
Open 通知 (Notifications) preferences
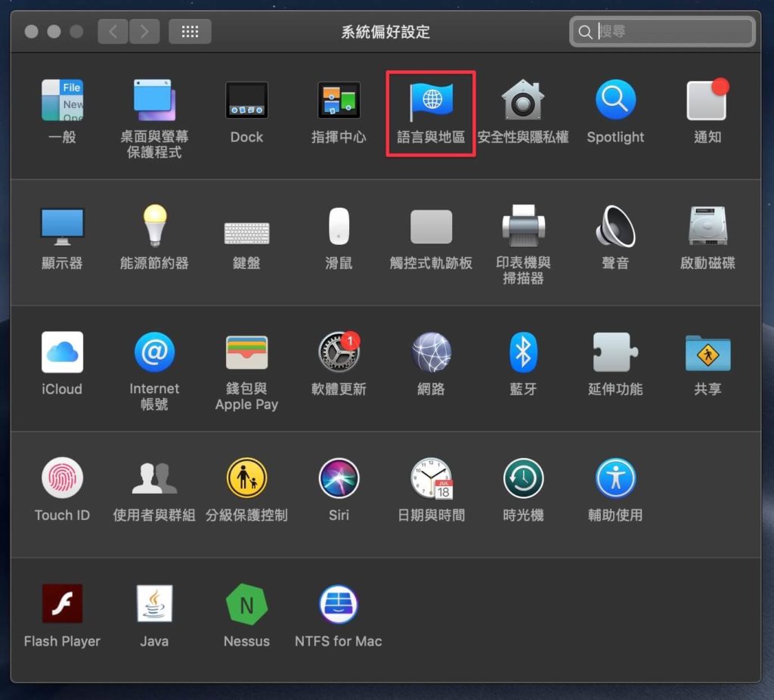coord(707,101)
